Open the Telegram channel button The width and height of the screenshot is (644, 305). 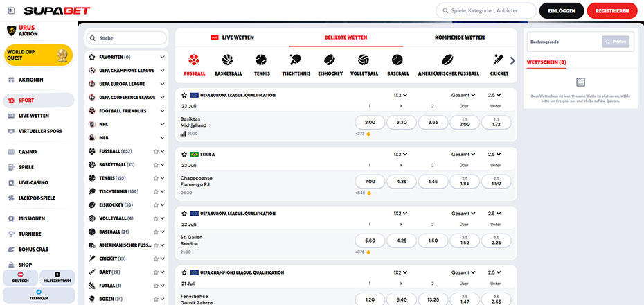click(39, 295)
